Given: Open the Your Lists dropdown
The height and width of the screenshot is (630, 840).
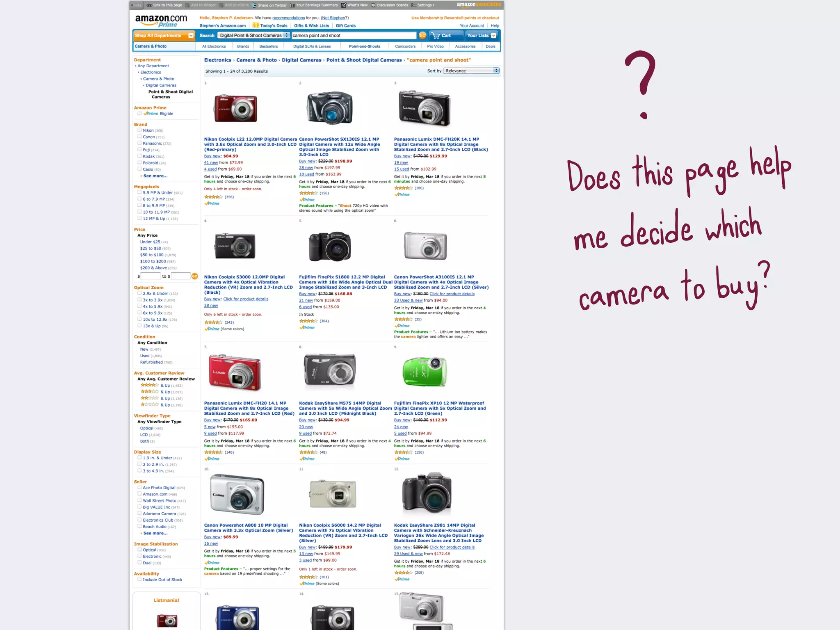Looking at the screenshot, I should 482,36.
